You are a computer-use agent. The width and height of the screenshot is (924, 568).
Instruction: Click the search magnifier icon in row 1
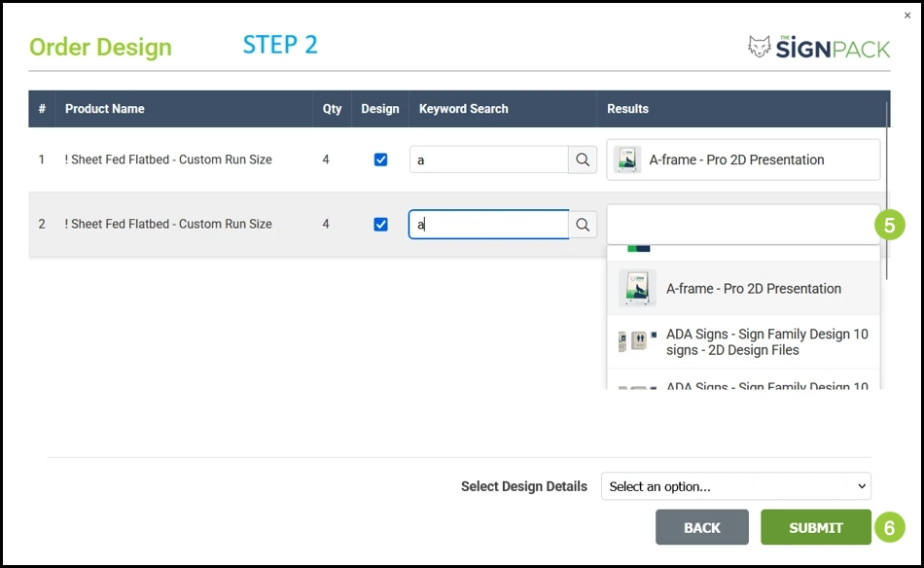[x=583, y=160]
